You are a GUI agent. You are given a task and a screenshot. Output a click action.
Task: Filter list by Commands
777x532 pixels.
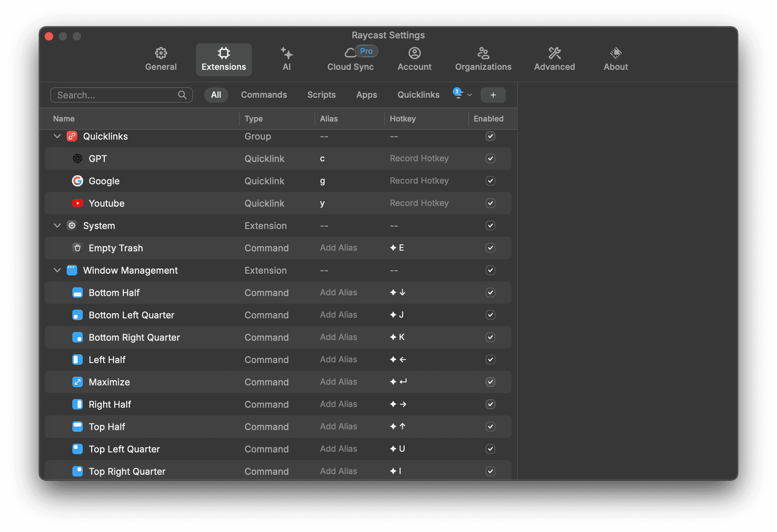(264, 95)
